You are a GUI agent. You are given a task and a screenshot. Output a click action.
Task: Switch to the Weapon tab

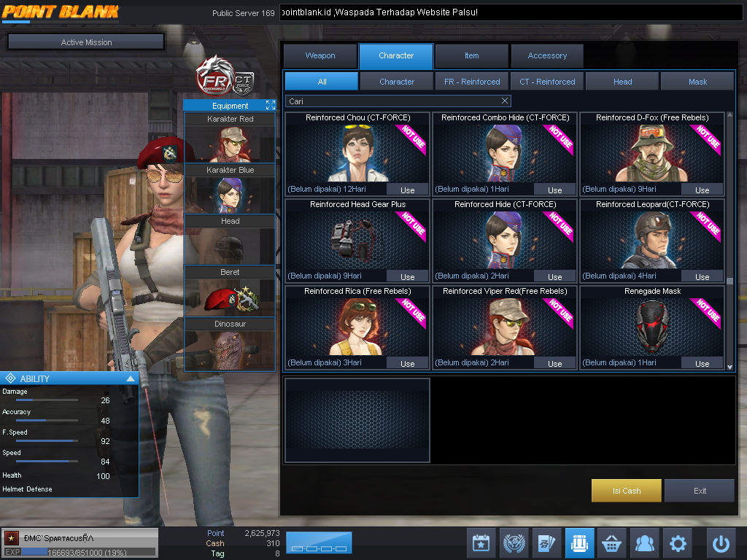[320, 55]
